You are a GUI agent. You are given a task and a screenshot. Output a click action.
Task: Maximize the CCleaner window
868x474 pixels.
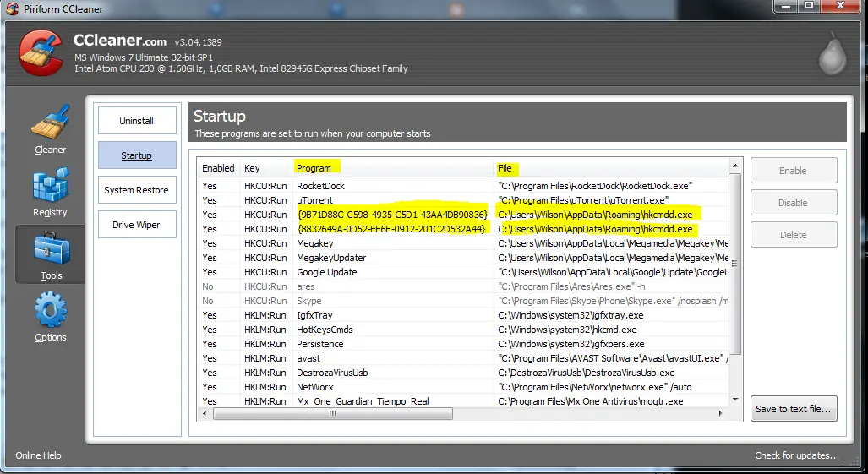tap(809, 6)
